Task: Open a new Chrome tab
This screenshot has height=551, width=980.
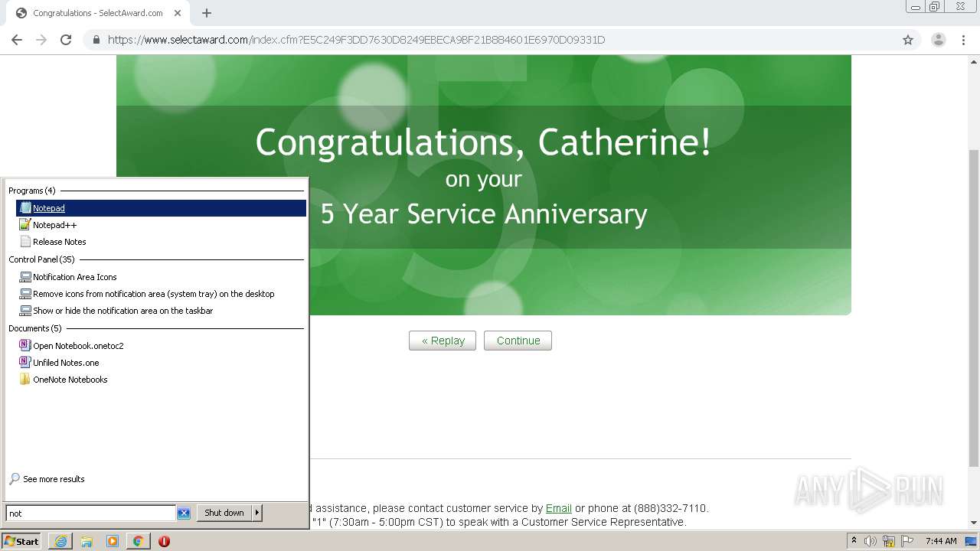Action: pos(207,13)
